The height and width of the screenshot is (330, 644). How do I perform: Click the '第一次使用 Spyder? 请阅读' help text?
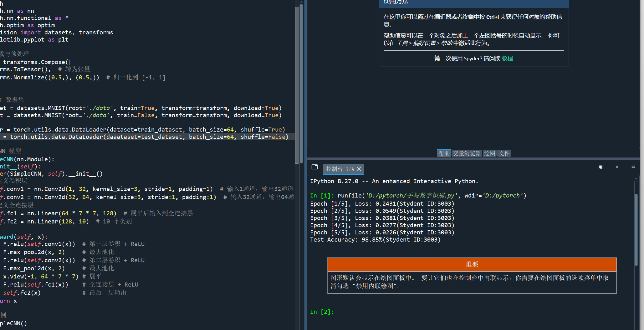[467, 58]
